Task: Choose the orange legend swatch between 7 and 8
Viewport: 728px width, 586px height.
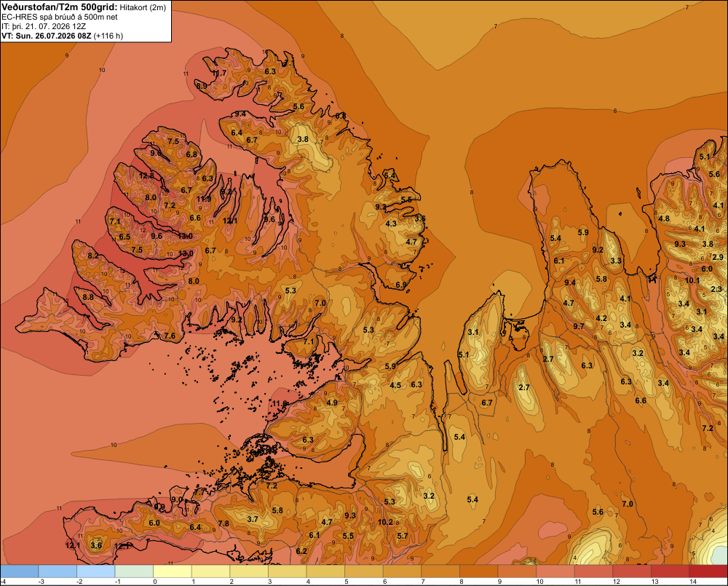Action: click(440, 571)
